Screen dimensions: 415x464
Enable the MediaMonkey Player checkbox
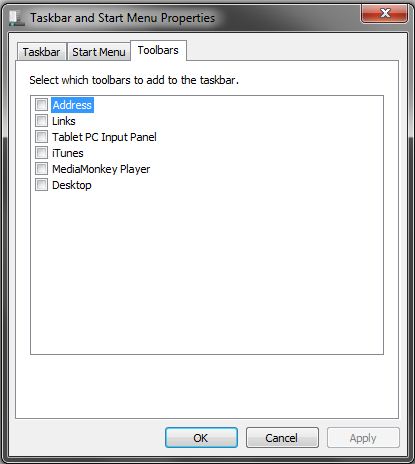pyautogui.click(x=41, y=169)
